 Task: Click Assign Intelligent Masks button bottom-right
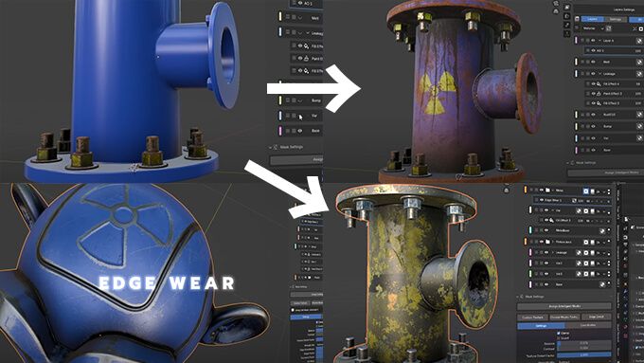tap(564, 306)
